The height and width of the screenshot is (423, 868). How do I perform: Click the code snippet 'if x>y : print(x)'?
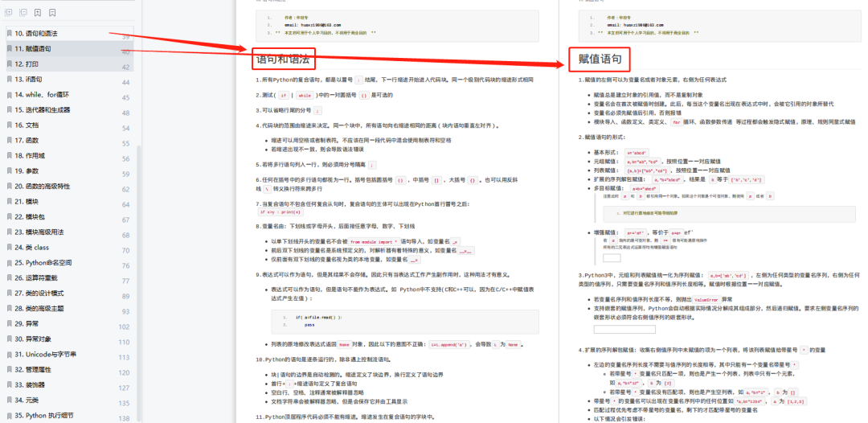pyautogui.click(x=280, y=212)
